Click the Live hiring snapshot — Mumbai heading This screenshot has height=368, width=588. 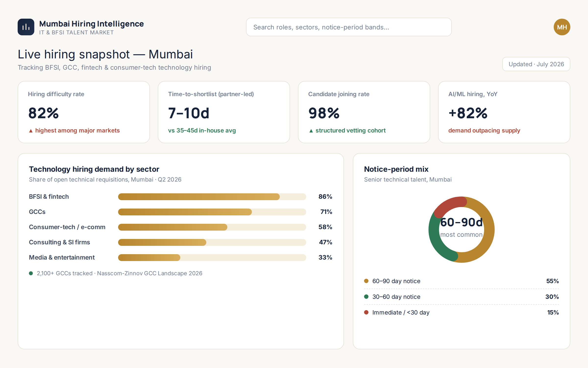(105, 54)
